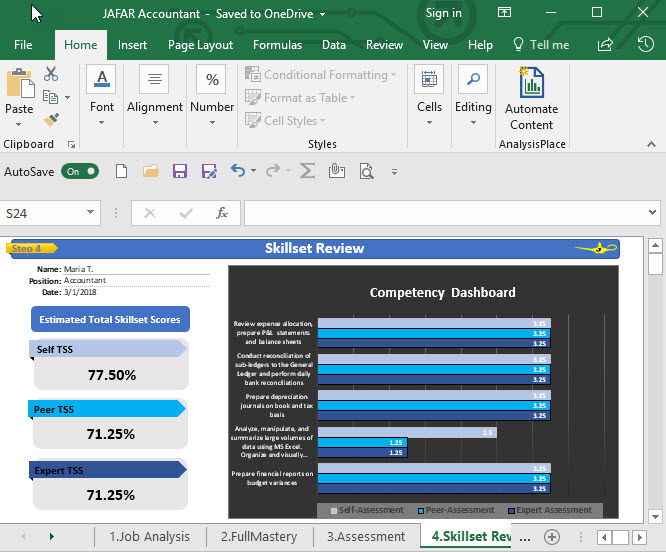
Task: Click the AutoSum sigma icon
Action: coord(307,171)
